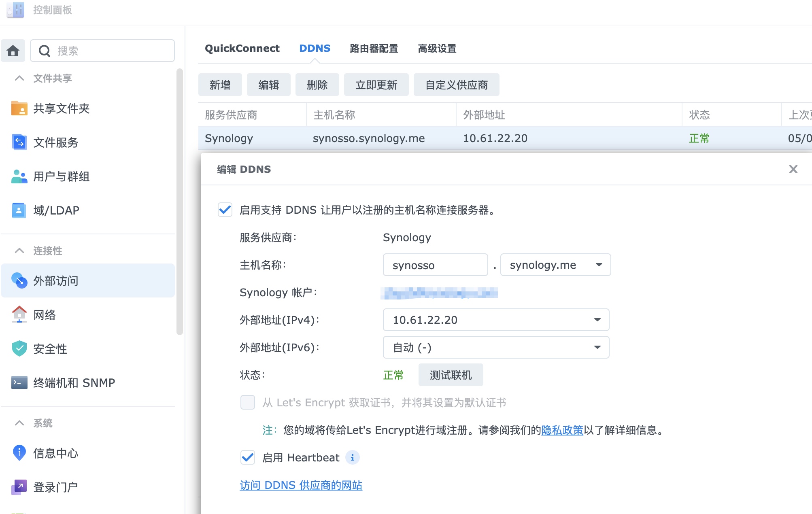The image size is (812, 514).
Task: Click the External Address column header (外部地址)
Action: (569, 115)
